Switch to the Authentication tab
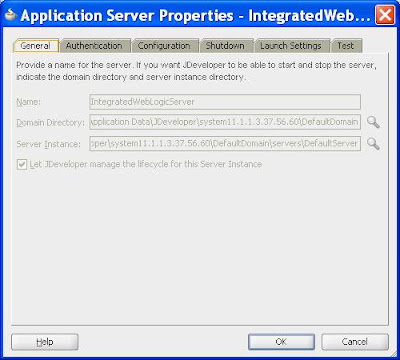 click(94, 46)
